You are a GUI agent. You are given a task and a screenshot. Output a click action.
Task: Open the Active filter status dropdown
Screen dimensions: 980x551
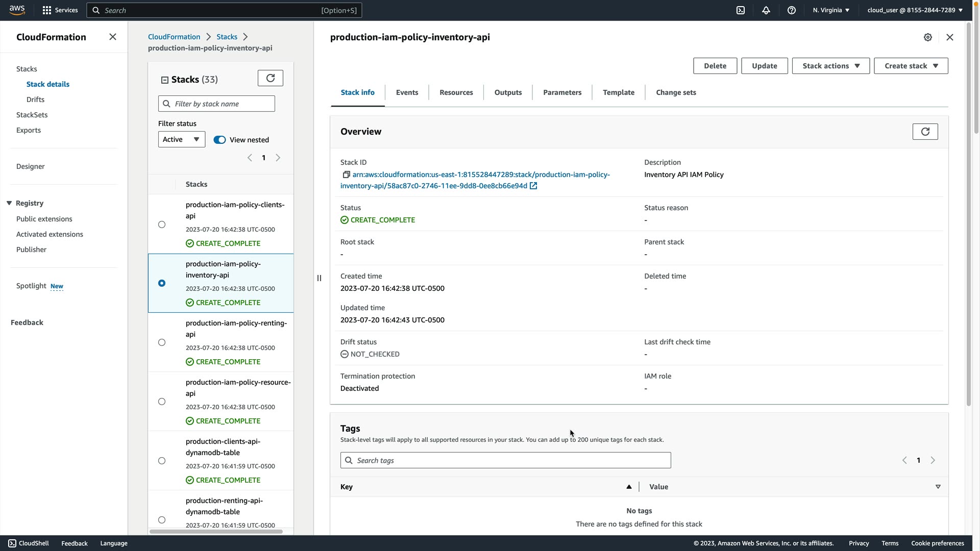181,139
